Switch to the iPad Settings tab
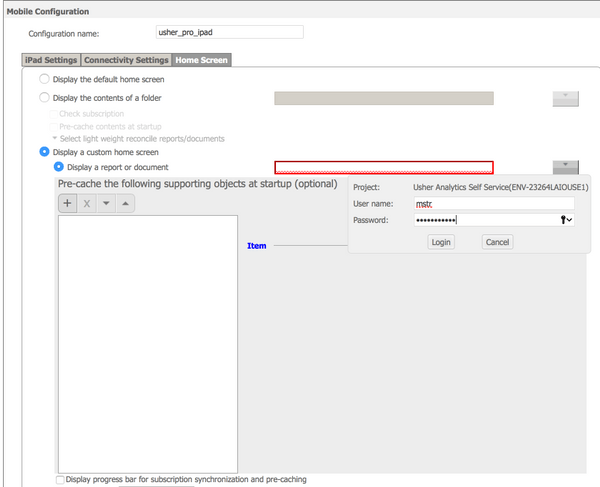Viewport: 600px width, 487px height. pos(51,60)
